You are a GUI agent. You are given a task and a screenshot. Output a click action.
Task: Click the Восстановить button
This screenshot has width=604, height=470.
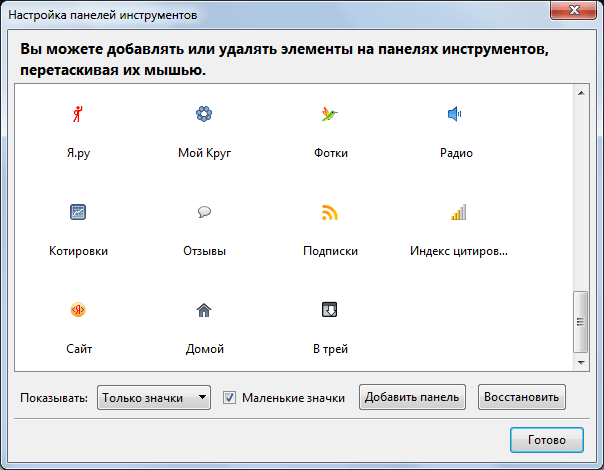(522, 397)
